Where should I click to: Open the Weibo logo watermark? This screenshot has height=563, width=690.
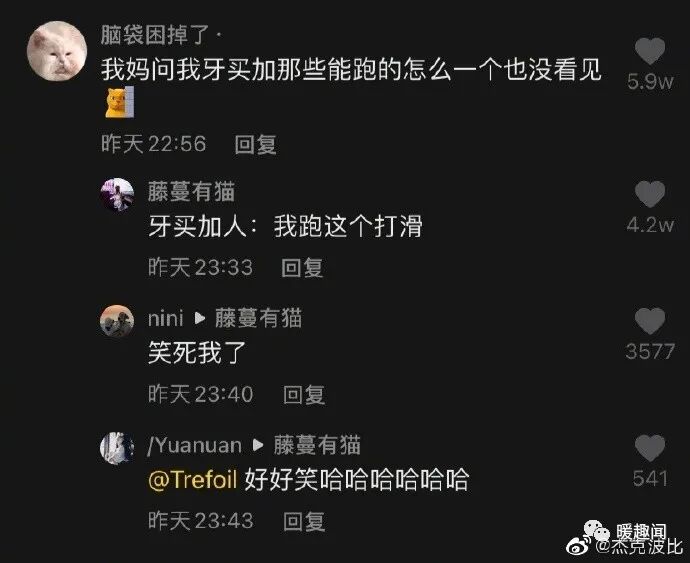pyautogui.click(x=580, y=546)
